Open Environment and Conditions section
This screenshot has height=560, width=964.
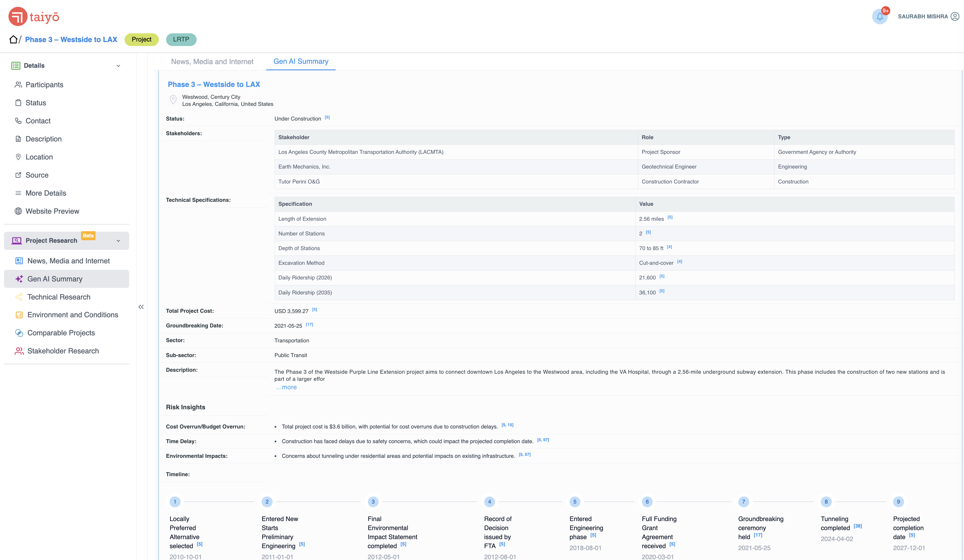point(73,315)
